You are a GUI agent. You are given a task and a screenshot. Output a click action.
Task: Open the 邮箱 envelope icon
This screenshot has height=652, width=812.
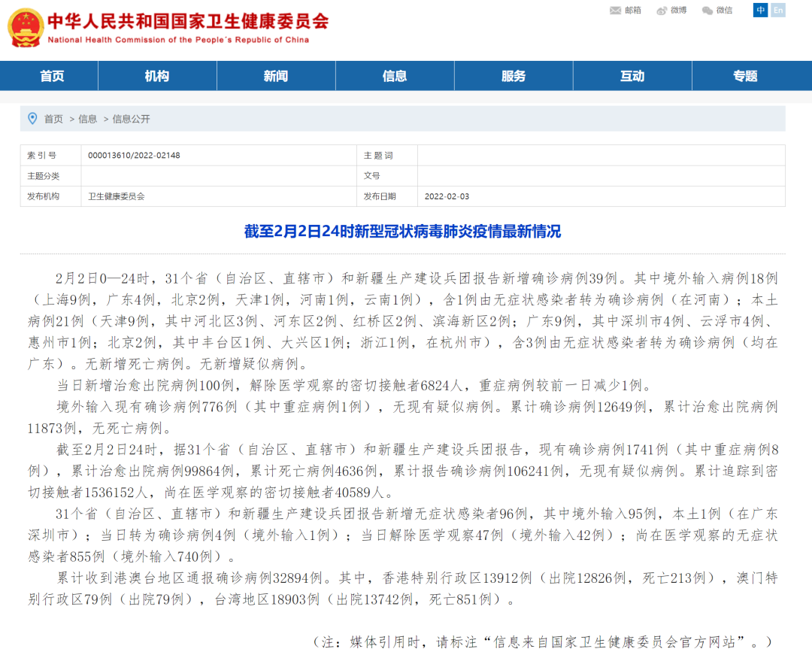pos(615,11)
